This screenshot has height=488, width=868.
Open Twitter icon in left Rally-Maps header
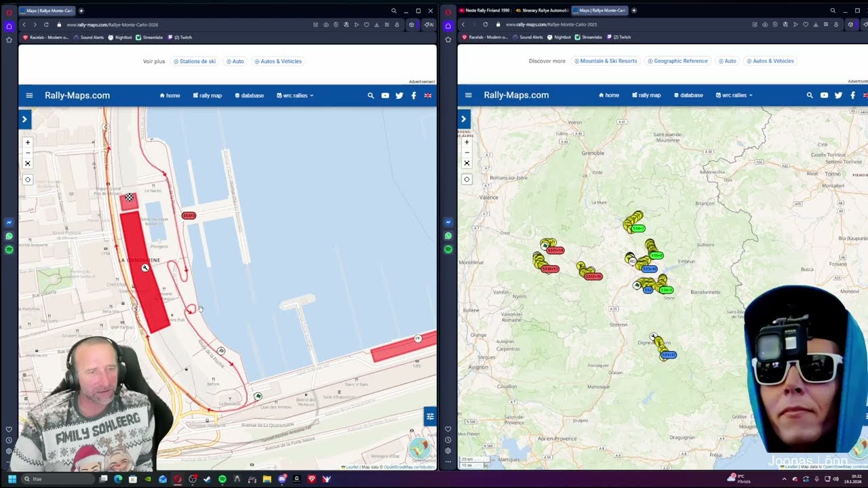click(x=399, y=96)
